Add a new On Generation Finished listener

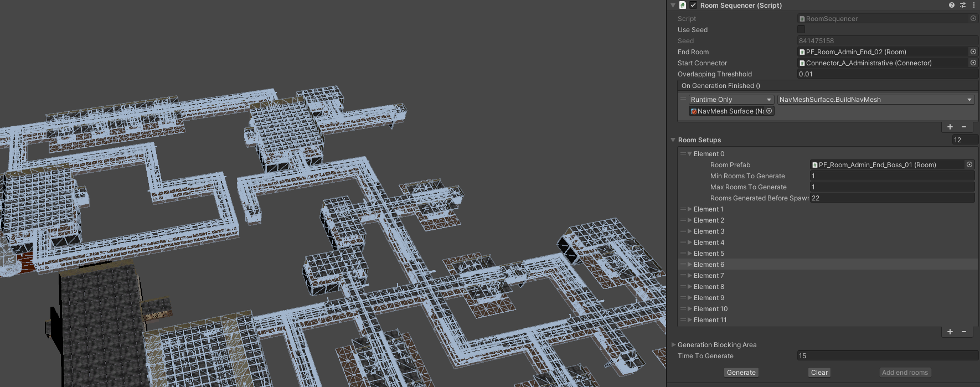[950, 127]
